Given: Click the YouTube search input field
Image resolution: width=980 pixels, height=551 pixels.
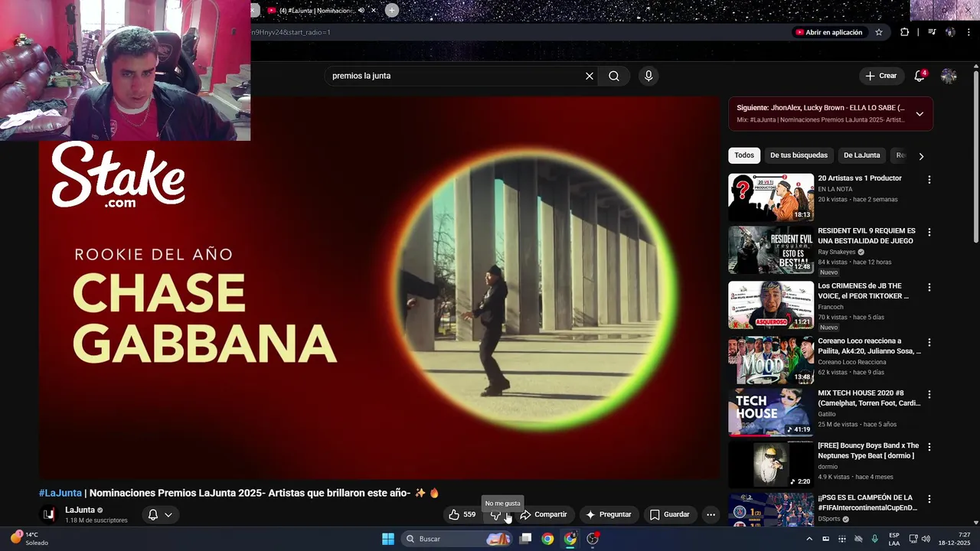Looking at the screenshot, I should [456, 76].
